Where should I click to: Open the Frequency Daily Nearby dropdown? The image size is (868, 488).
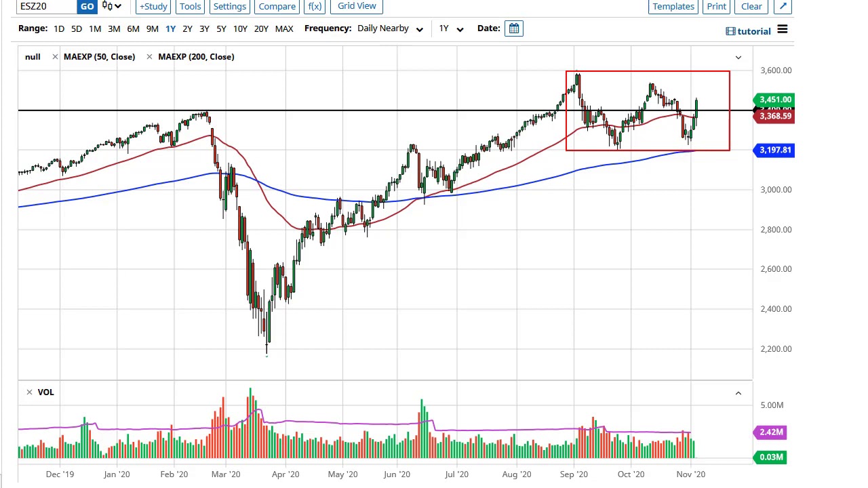[x=390, y=28]
